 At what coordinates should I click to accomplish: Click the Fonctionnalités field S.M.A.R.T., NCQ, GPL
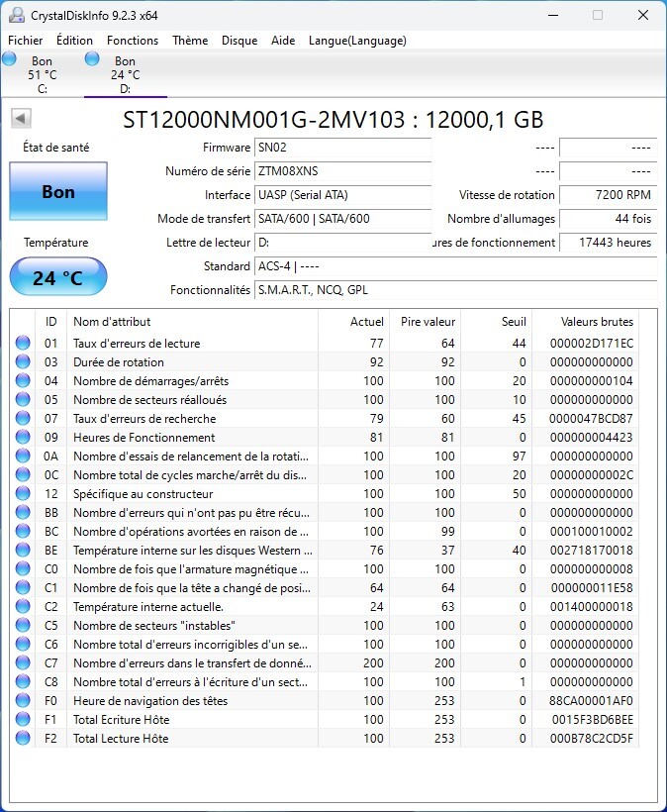tap(456, 290)
